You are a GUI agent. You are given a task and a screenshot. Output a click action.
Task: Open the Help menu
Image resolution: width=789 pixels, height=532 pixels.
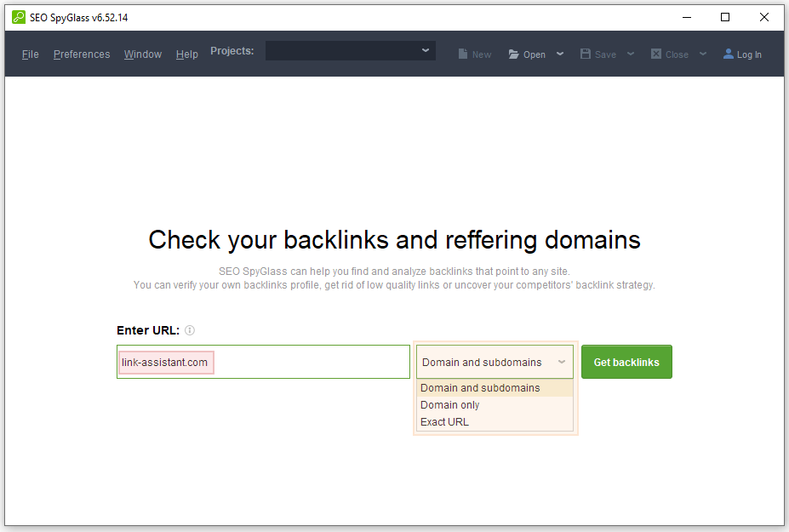coord(186,54)
